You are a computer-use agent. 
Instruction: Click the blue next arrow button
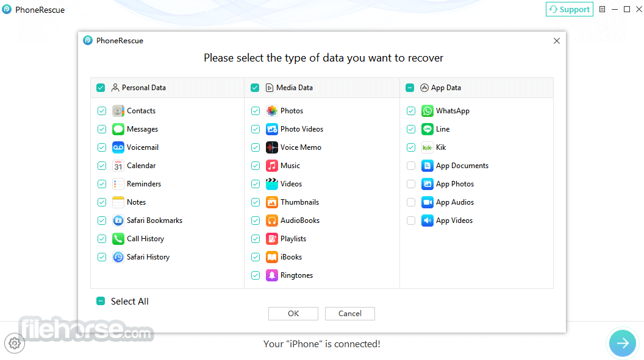pyautogui.click(x=623, y=343)
